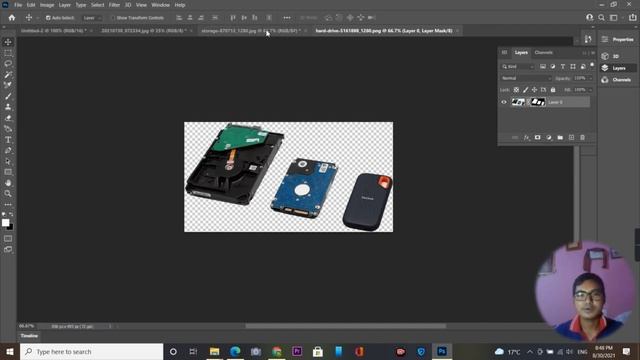This screenshot has width=640, height=360.
Task: Select the Horizontal Type tool
Action: pos(8,140)
